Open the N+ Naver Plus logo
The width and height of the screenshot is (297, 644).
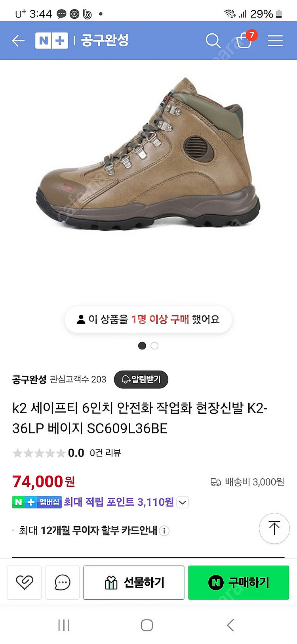click(51, 40)
